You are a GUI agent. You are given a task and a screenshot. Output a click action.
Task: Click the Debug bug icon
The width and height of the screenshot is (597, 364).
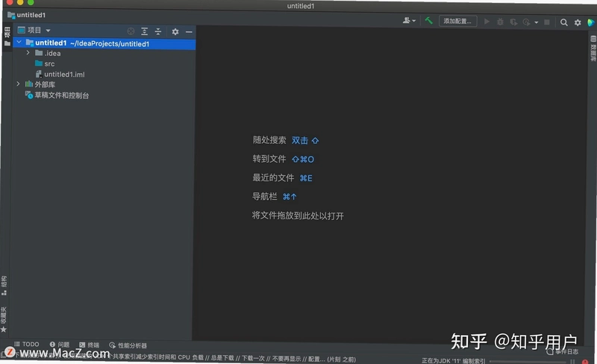point(500,22)
